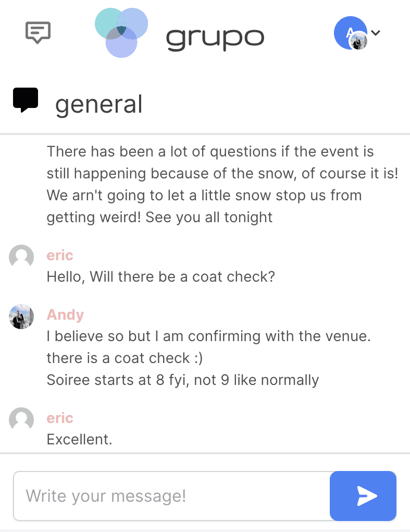Open eric's username above "Excellent."
The height and width of the screenshot is (532, 410).
point(60,418)
